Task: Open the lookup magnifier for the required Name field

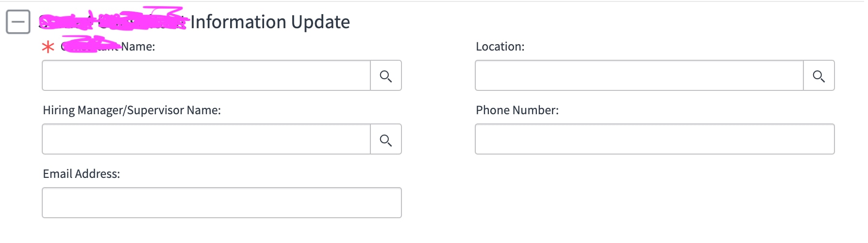Action: point(386,75)
